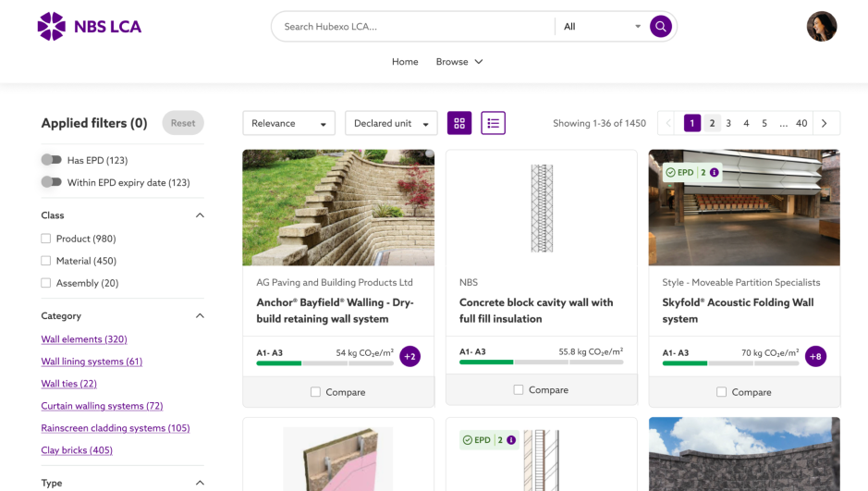Click the +2 badge on Anchor Bayfield card

click(410, 357)
